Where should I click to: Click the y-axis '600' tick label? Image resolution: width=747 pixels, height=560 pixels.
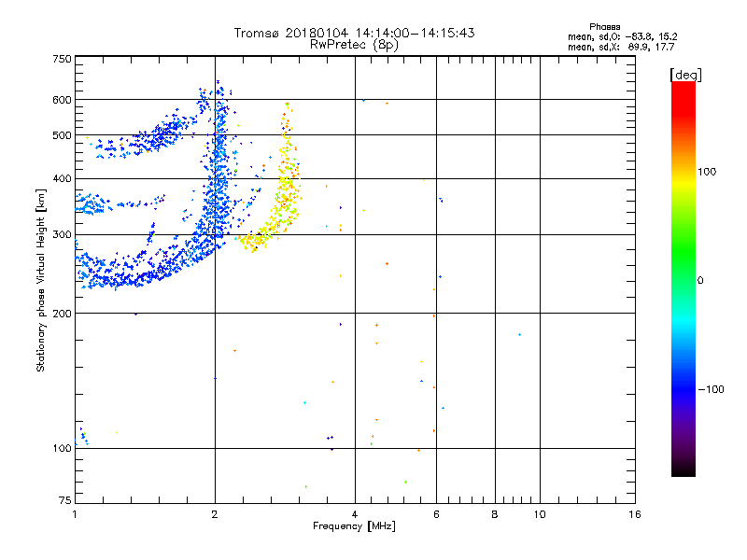(62, 100)
